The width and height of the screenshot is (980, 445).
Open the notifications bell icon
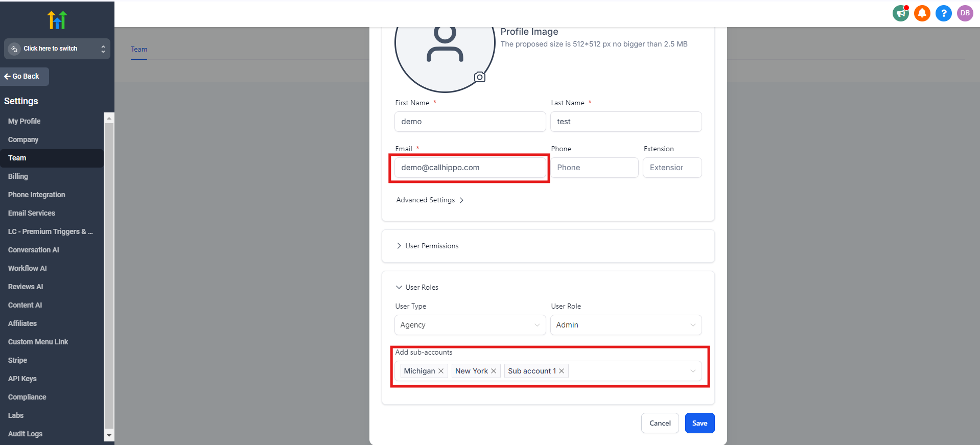(x=922, y=13)
